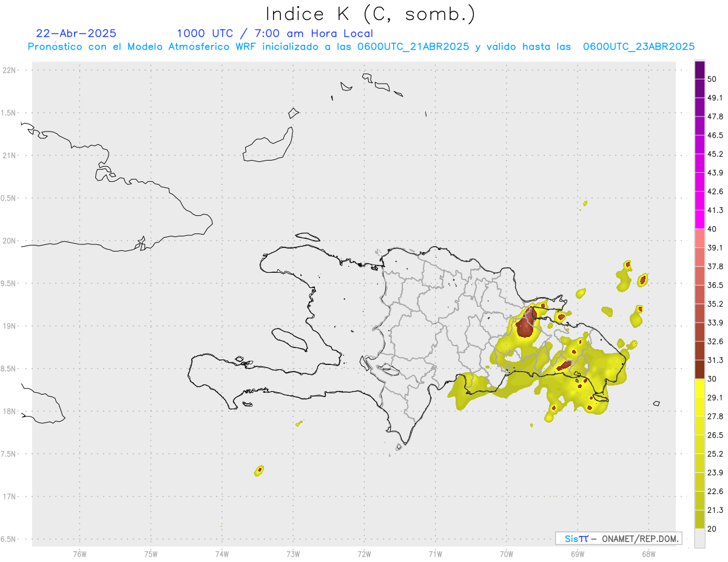The height and width of the screenshot is (562, 728).
Task: Click the colorbar value 21.3
Action: [x=715, y=510]
